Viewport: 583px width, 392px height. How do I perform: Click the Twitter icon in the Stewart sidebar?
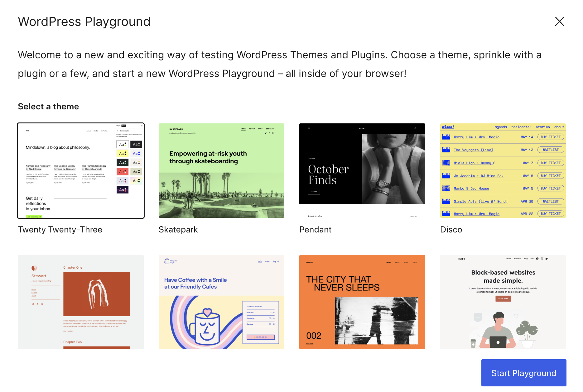pos(33,304)
